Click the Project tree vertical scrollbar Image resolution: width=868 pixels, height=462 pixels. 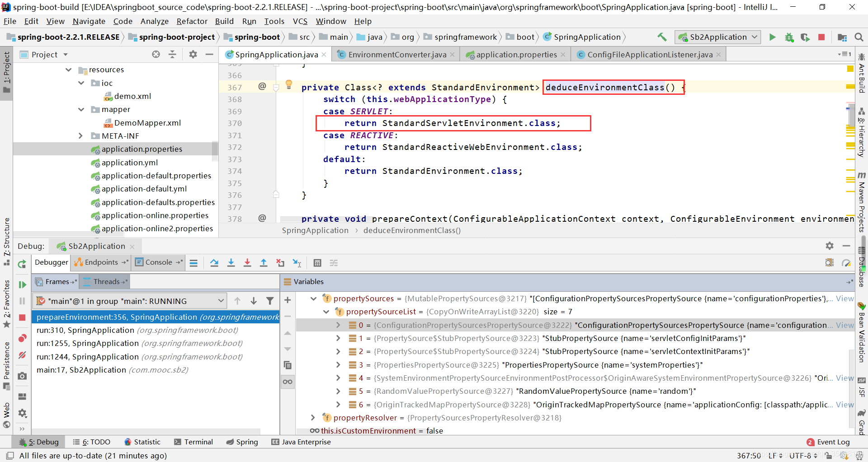[215, 152]
